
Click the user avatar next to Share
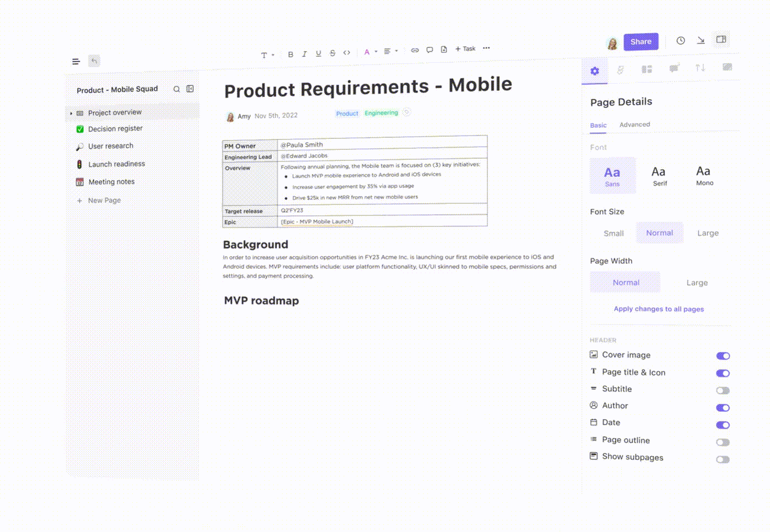click(612, 44)
